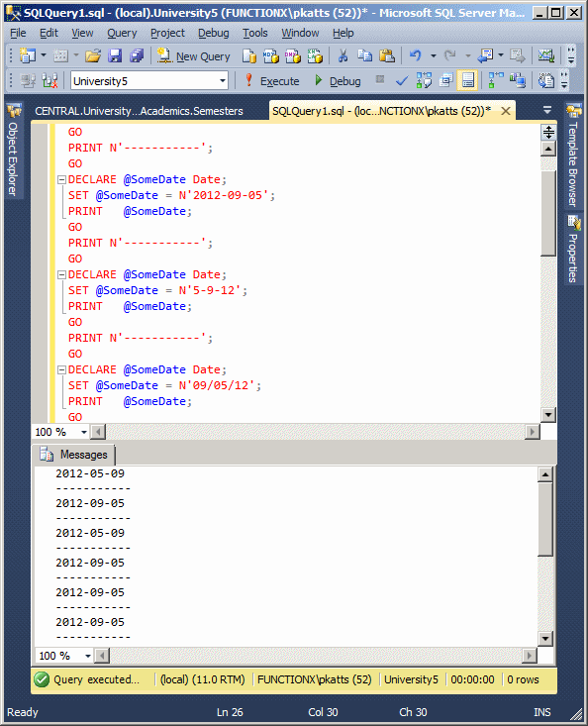Click the Messages tab icon
Image resolution: width=588 pixels, height=726 pixels.
[47, 455]
